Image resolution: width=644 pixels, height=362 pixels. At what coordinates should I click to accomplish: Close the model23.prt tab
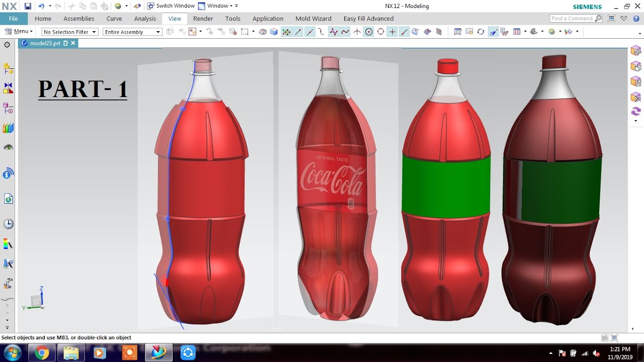click(x=73, y=43)
